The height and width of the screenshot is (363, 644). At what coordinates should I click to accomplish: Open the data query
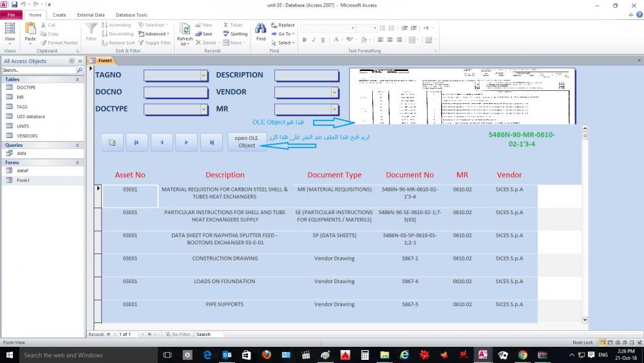(x=21, y=153)
